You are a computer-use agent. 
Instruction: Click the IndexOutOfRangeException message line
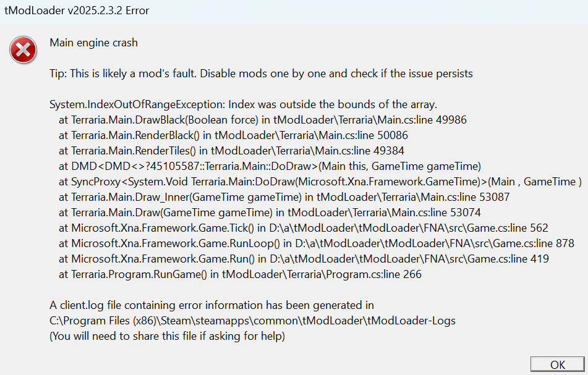coord(244,104)
